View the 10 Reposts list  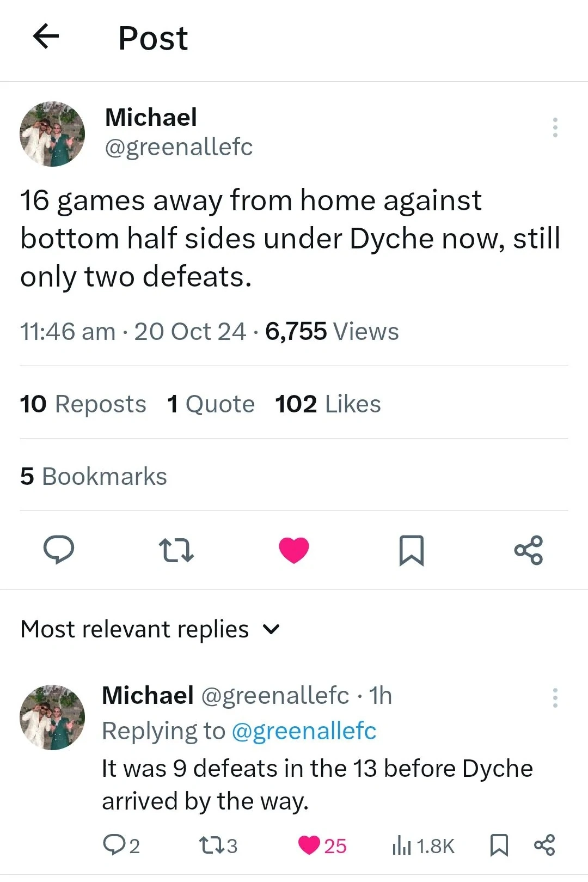tap(83, 404)
